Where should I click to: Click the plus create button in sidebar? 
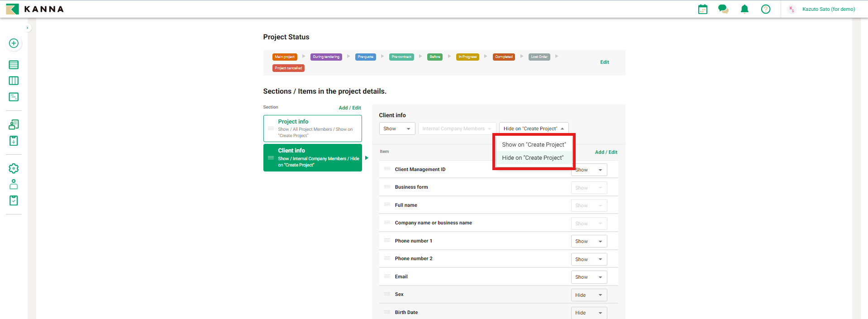click(14, 43)
